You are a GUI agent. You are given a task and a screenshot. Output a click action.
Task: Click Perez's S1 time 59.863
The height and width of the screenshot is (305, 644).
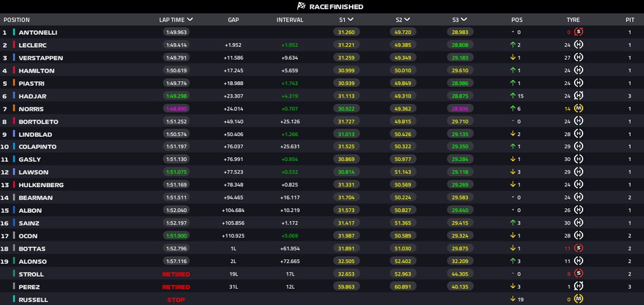[346, 287]
